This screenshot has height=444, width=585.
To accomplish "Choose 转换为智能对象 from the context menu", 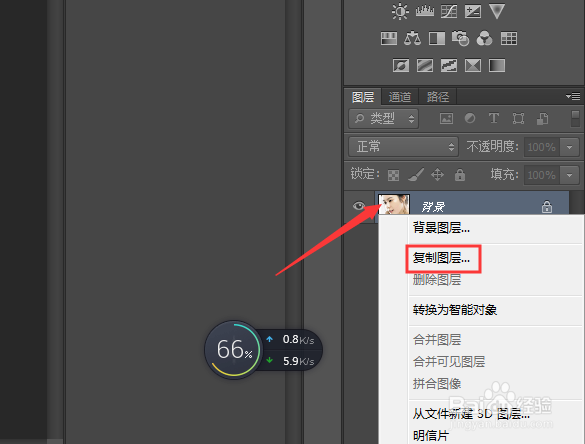I will pos(454,310).
